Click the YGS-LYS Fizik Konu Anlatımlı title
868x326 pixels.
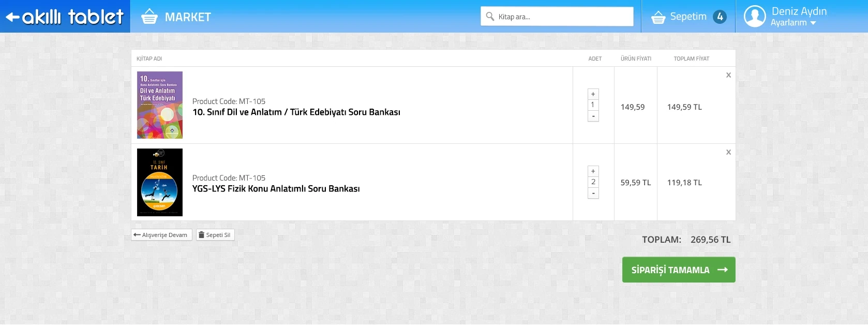(x=276, y=189)
